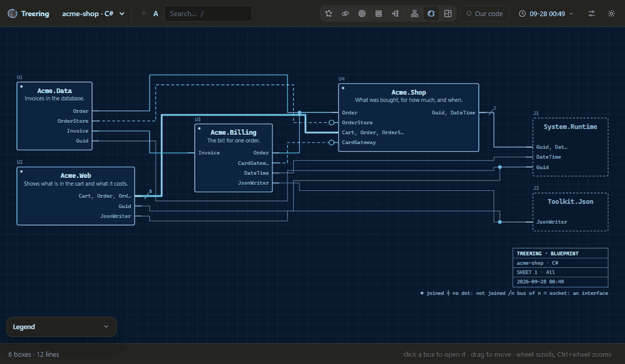625x364 pixels.
Task: Click the A button beside search
Action: [156, 14]
